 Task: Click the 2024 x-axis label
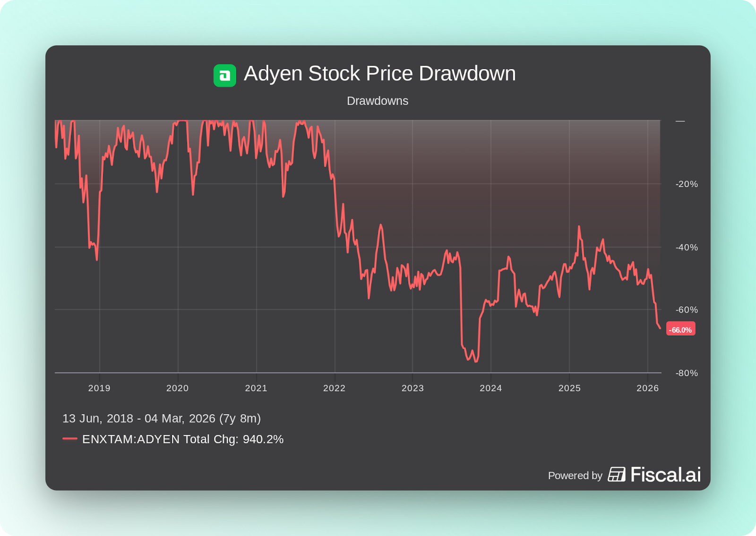pos(490,388)
